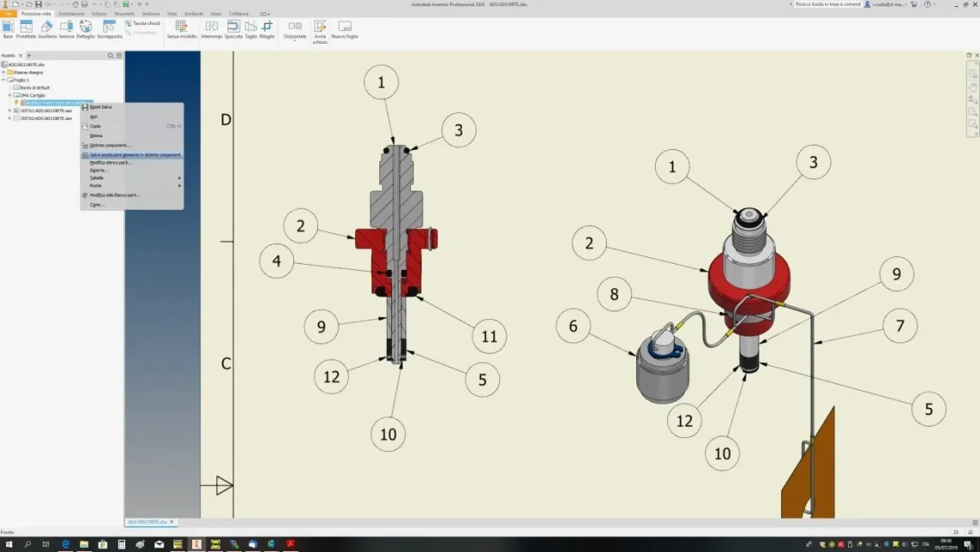The height and width of the screenshot is (552, 980).
Task: Select the Proiettata view tool
Action: [x=26, y=28]
